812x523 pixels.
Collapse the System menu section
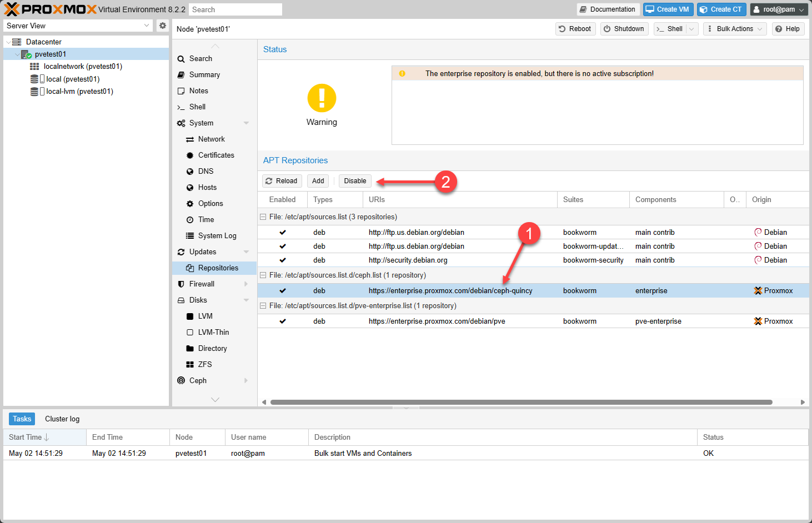pyautogui.click(x=246, y=123)
